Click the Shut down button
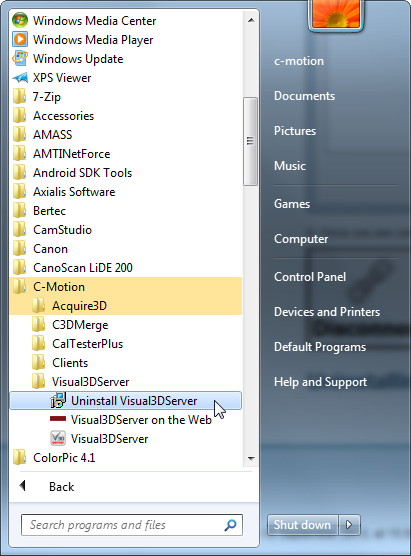The height and width of the screenshot is (556, 411). (x=302, y=524)
